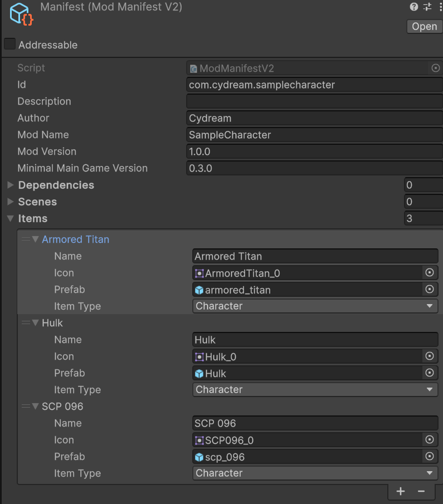Expand the Dependencies list
Image resolution: width=443 pixels, height=504 pixels.
pyautogui.click(x=10, y=185)
